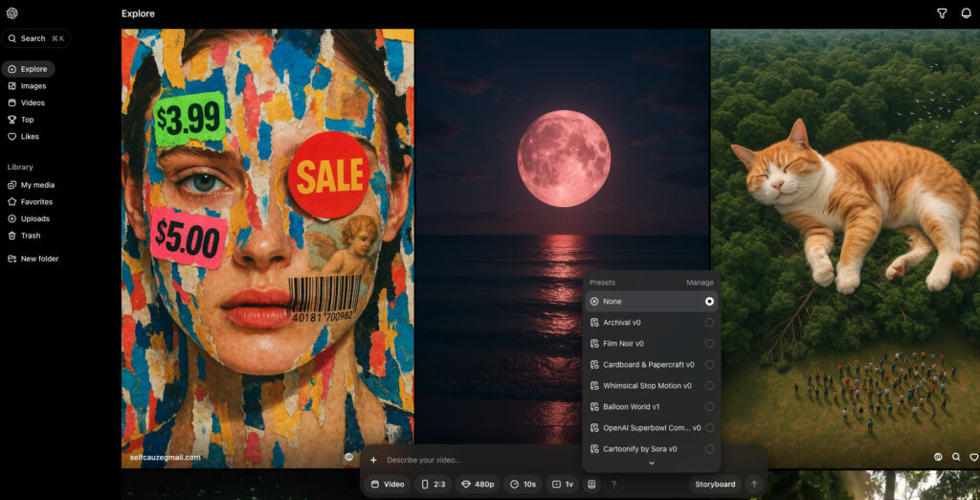Open the 2:3 aspect ratio dropdown
The height and width of the screenshot is (500, 980).
[433, 485]
